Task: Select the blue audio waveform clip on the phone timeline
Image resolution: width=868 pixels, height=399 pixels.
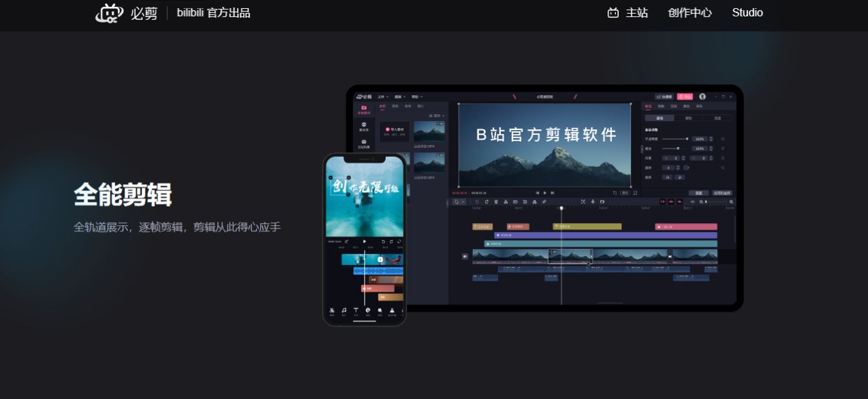Action: point(378,271)
